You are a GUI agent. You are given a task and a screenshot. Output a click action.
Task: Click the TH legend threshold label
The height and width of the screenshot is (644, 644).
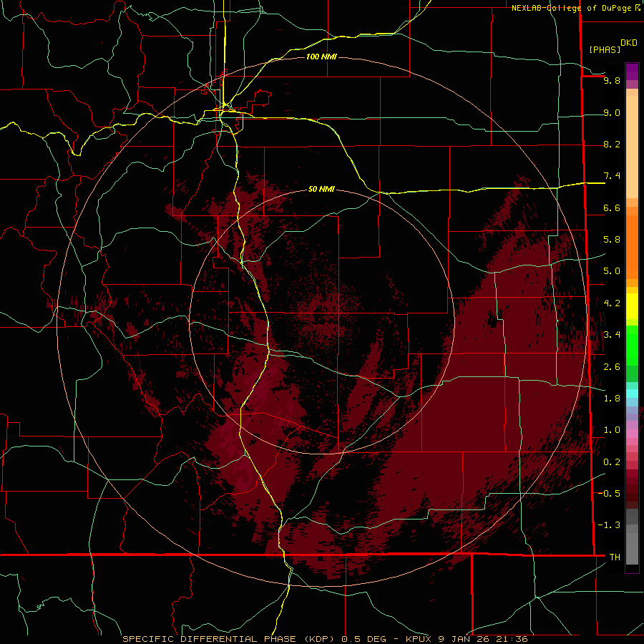[615, 557]
